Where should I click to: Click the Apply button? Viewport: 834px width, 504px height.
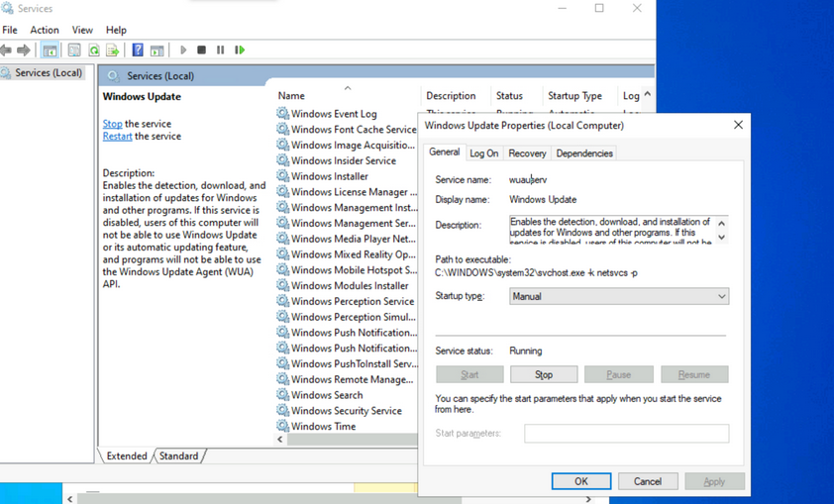pyautogui.click(x=714, y=481)
